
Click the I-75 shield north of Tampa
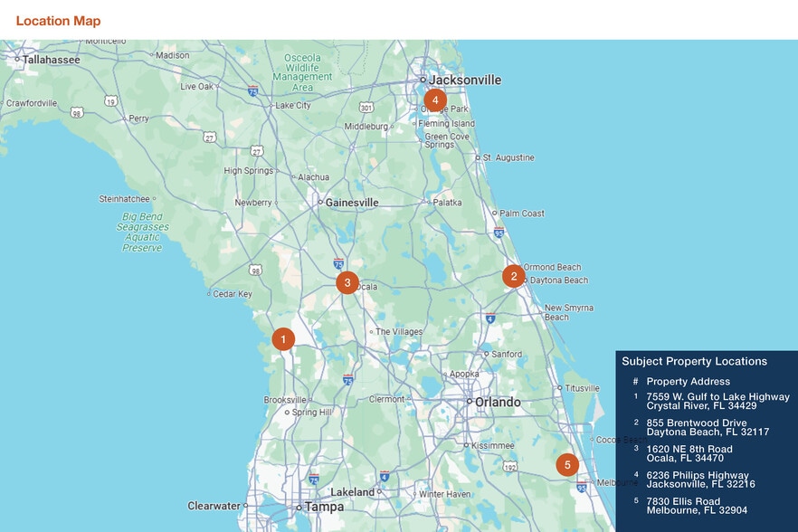314,479
